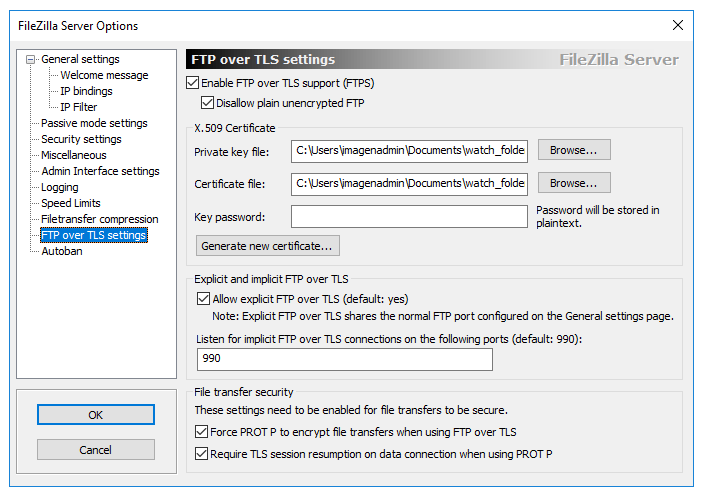Select the Autoban tree item
Image resolution: width=702 pixels, height=495 pixels.
[x=62, y=251]
